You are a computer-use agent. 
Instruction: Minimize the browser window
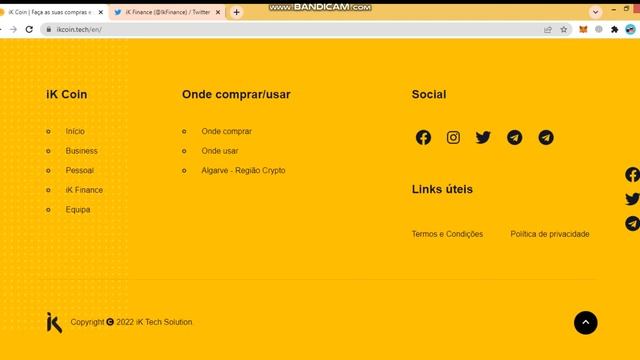click(x=613, y=9)
